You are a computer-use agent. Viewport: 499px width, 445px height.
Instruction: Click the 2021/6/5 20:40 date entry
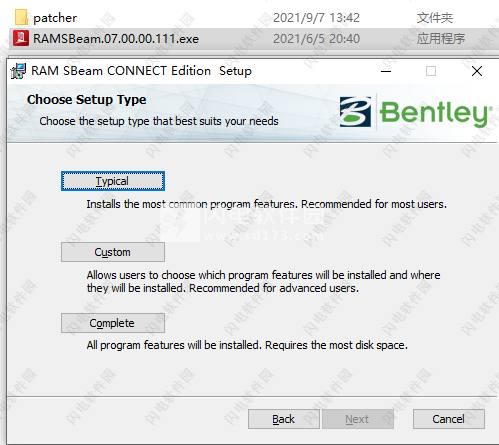[317, 39]
